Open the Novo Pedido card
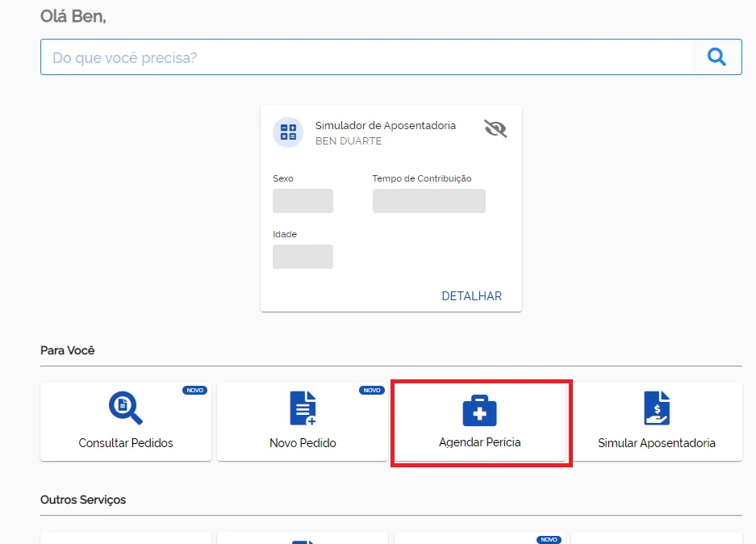 click(303, 422)
